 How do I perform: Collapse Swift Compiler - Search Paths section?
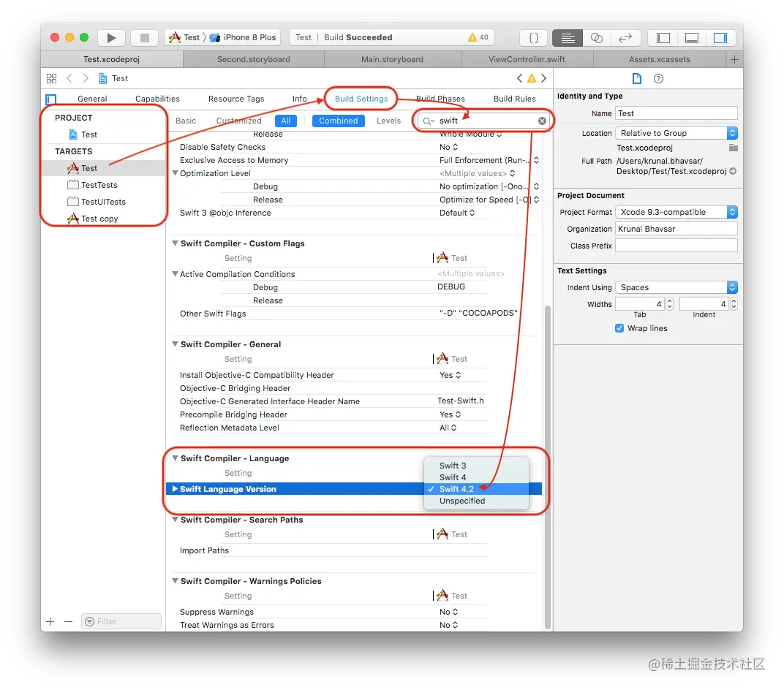point(175,520)
